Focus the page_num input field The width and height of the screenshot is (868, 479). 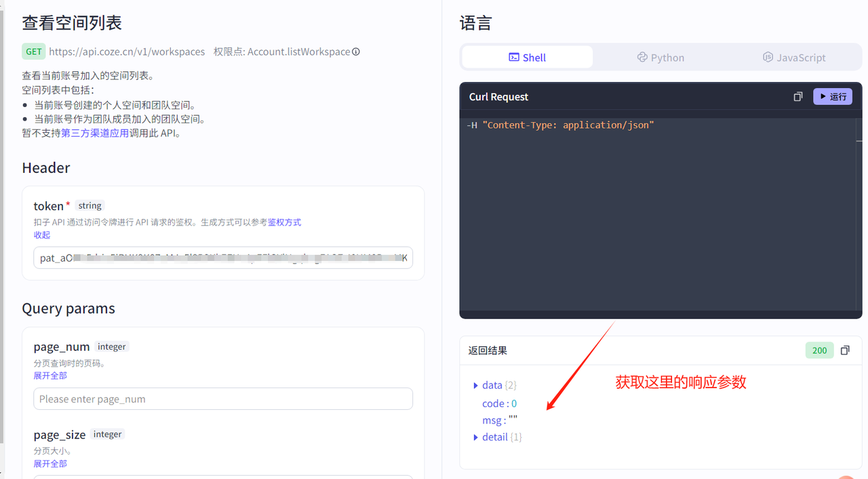223,398
